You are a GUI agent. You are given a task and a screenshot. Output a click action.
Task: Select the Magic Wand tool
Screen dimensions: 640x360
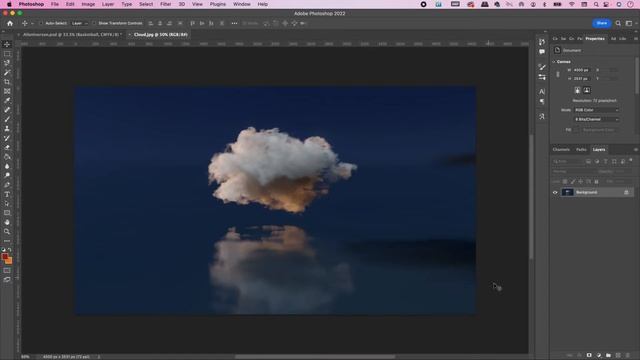click(7, 72)
